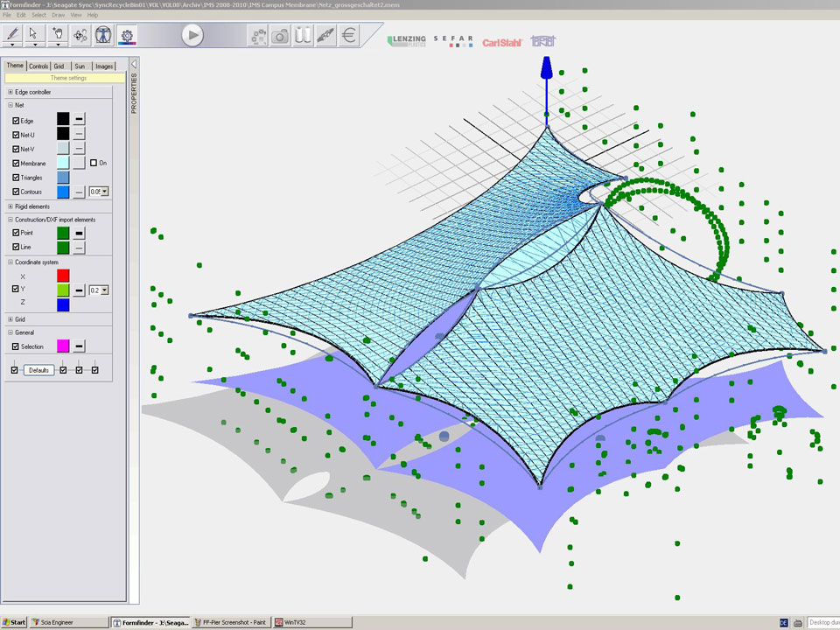Expand the Rigid elements section
The width and height of the screenshot is (840, 630).
[10, 206]
